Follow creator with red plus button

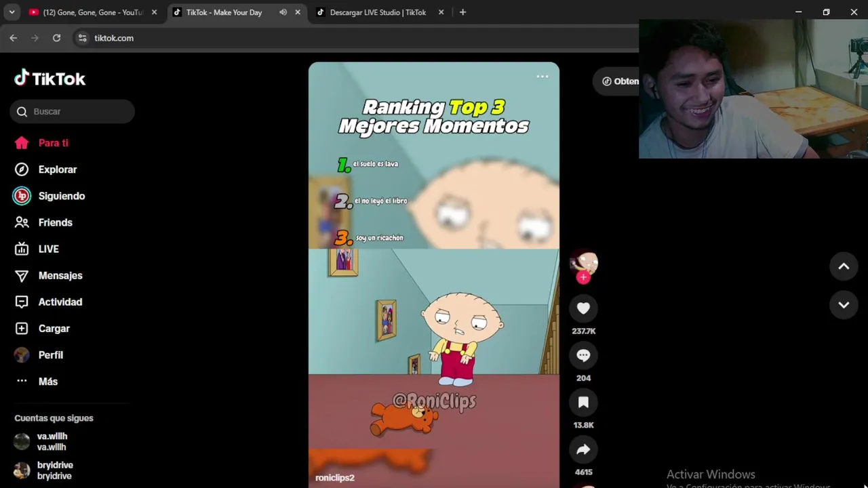pyautogui.click(x=583, y=277)
